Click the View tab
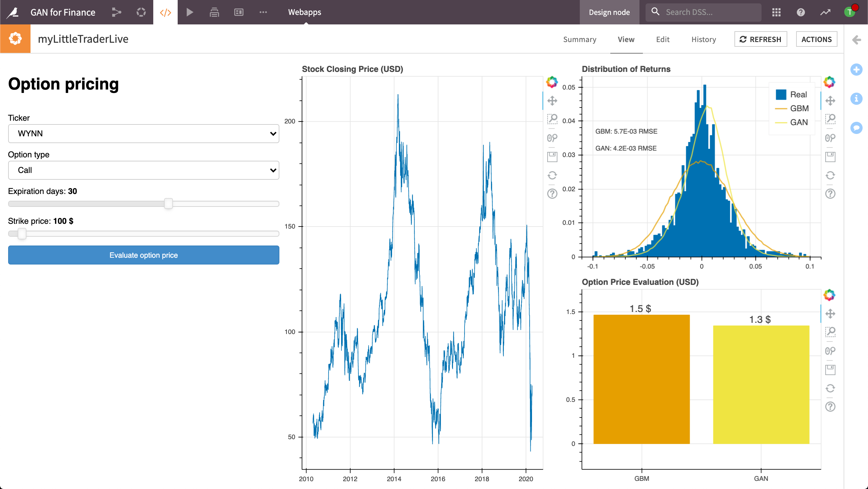This screenshot has height=489, width=868. pyautogui.click(x=625, y=39)
